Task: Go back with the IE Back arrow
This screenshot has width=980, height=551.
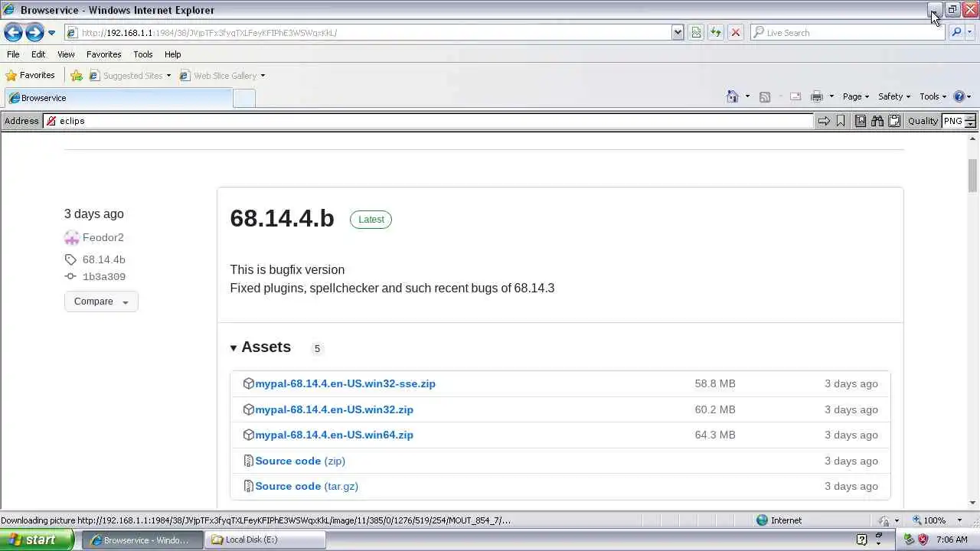Action: (x=13, y=32)
